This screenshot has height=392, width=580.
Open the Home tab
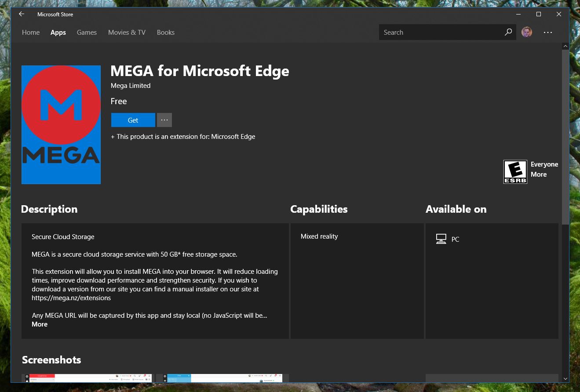click(31, 33)
